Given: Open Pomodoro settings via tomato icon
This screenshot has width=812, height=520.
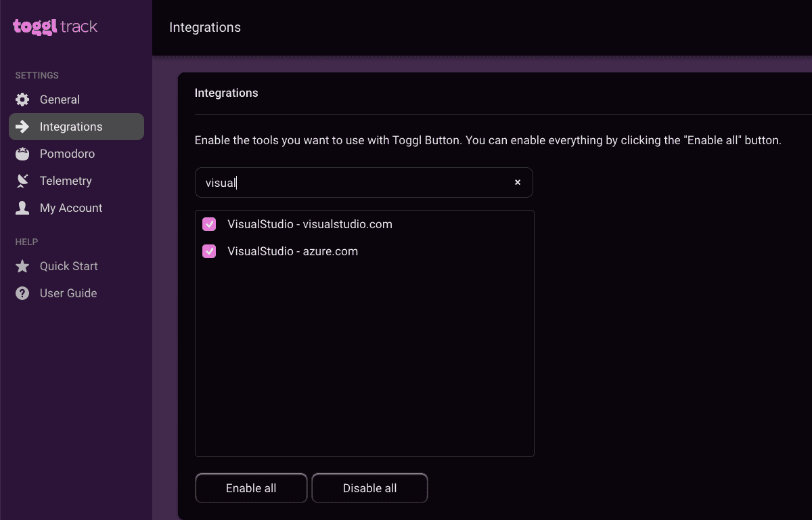Looking at the screenshot, I should [22, 153].
